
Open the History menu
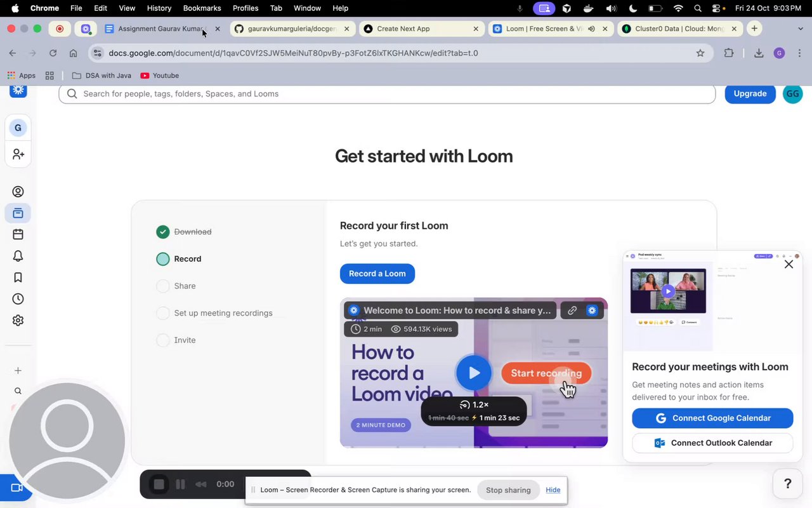[159, 8]
